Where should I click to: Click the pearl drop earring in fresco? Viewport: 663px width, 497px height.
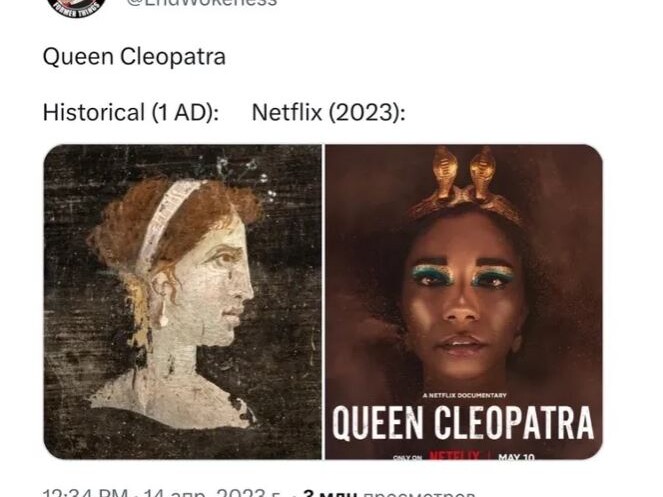[163, 313]
